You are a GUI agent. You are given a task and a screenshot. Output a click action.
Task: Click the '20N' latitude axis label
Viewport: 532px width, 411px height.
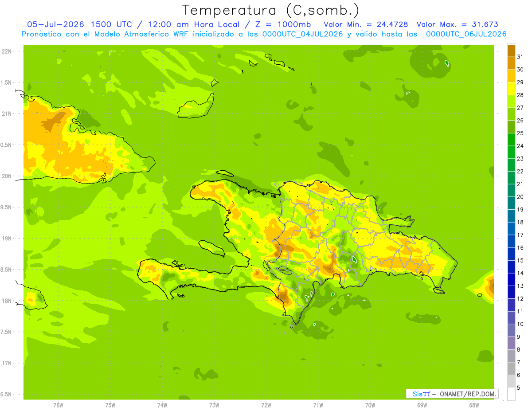[x=7, y=176]
